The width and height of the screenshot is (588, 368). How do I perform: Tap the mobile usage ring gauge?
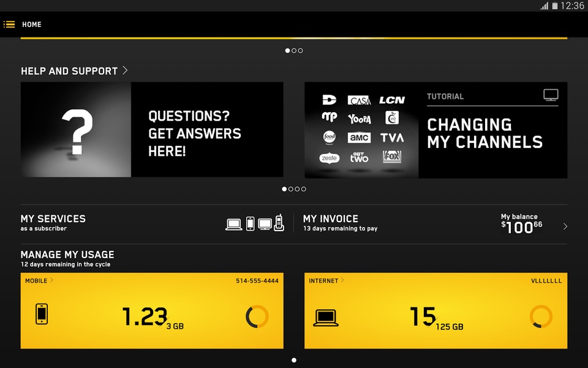pyautogui.click(x=257, y=316)
